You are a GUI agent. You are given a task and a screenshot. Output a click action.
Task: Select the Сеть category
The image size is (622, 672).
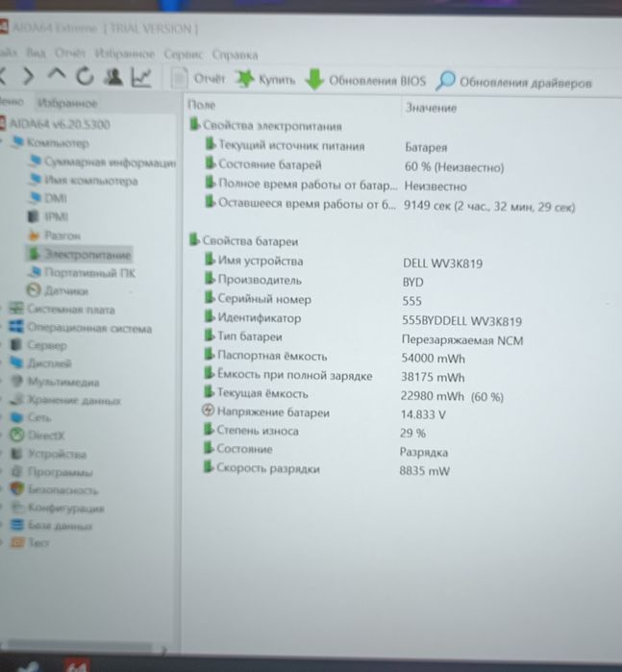coord(31,417)
